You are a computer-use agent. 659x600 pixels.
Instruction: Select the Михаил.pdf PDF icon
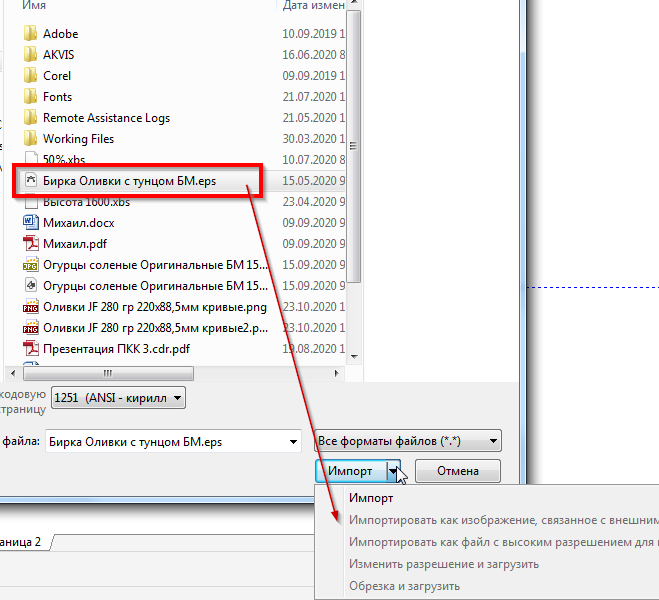30,243
